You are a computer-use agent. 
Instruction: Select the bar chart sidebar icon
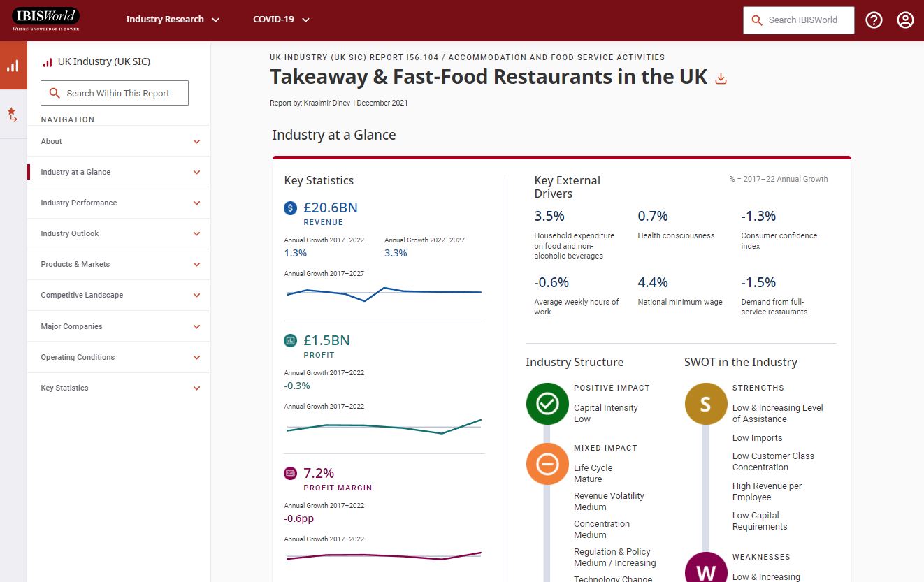(13, 66)
